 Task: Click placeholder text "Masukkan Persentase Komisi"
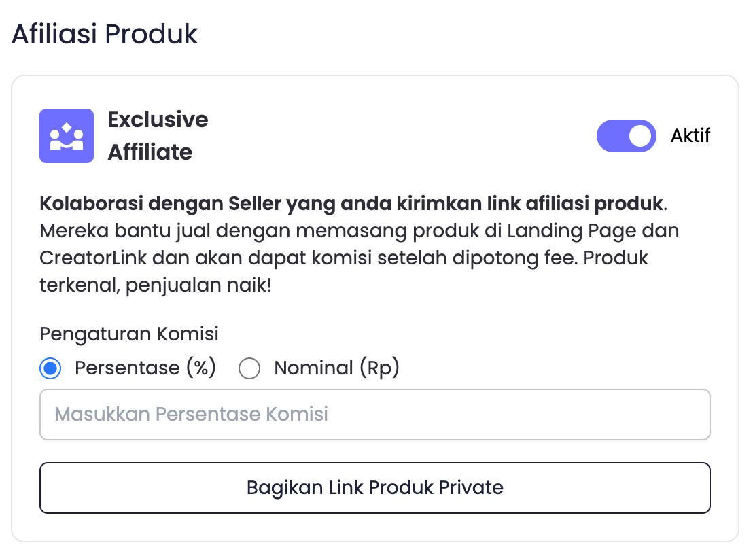pyautogui.click(x=191, y=414)
